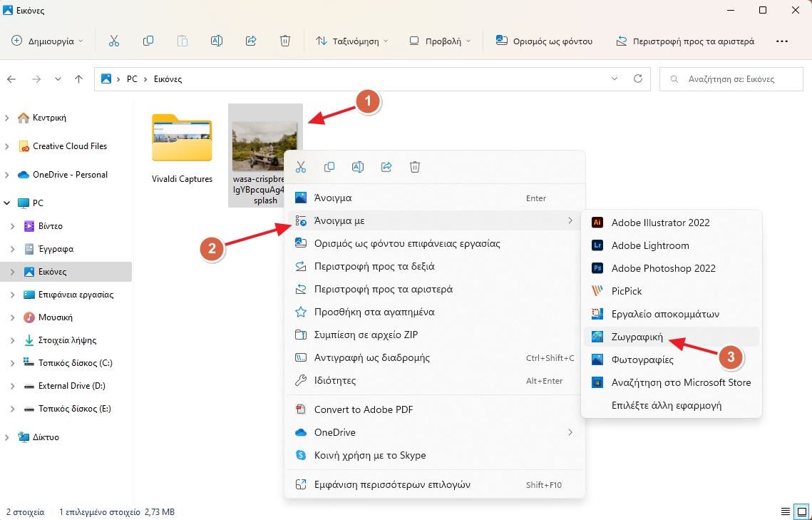This screenshot has width=812, height=520.
Task: Click Ιδιότητες in the context menu
Action: (x=335, y=381)
